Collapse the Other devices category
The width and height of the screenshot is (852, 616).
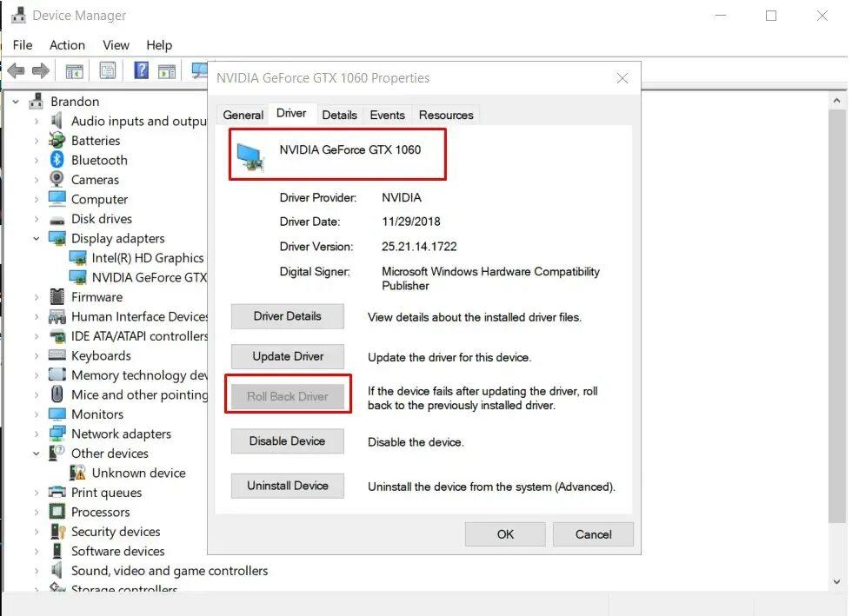[x=37, y=454]
